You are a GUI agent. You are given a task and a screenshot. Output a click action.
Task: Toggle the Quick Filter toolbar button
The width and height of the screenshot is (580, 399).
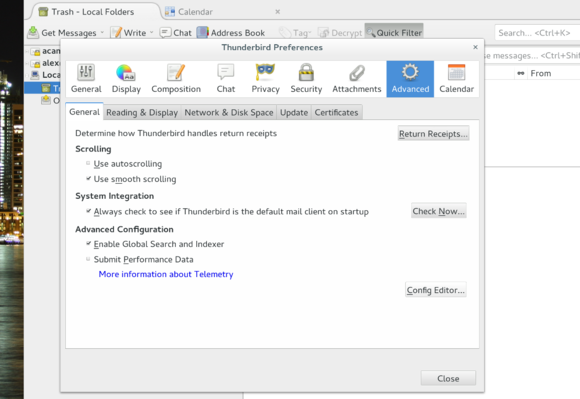click(394, 33)
